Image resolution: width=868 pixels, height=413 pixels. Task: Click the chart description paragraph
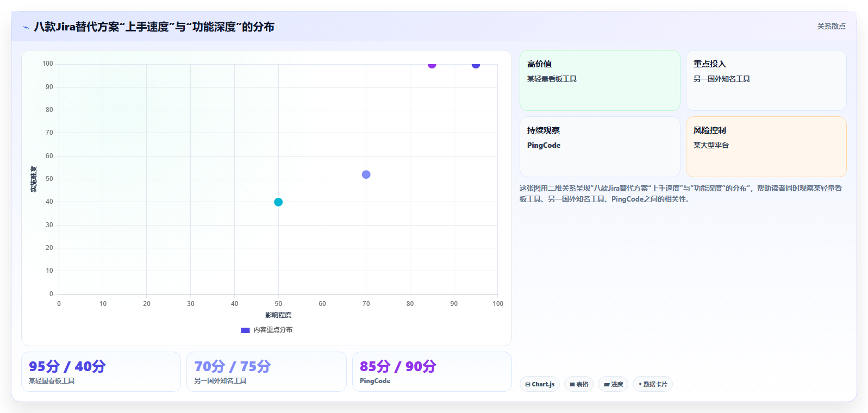pyautogui.click(x=680, y=193)
